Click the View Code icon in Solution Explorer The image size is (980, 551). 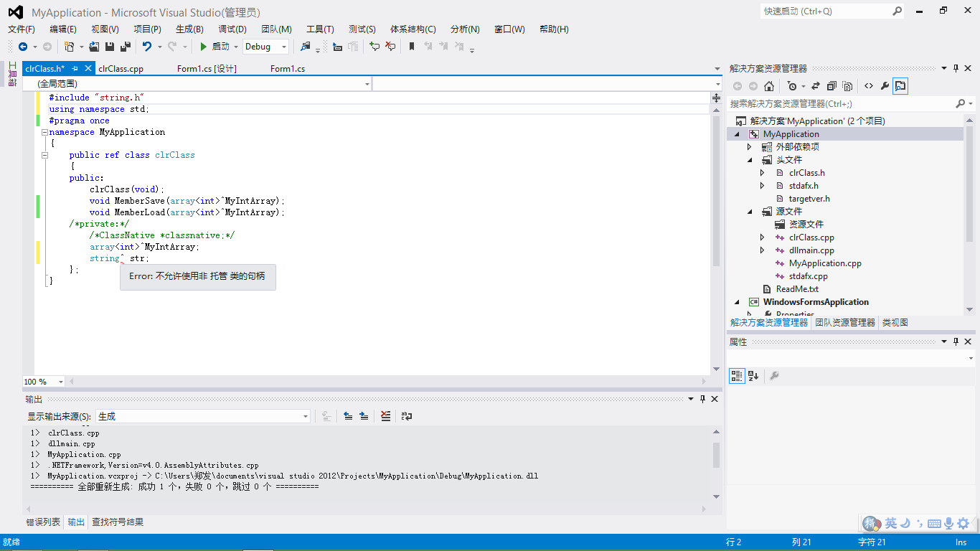pos(869,86)
